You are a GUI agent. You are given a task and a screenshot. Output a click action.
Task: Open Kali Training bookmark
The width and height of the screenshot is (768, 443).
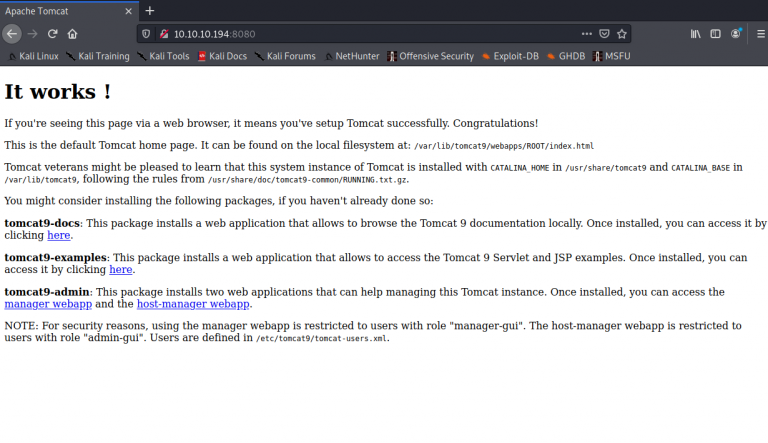point(98,56)
